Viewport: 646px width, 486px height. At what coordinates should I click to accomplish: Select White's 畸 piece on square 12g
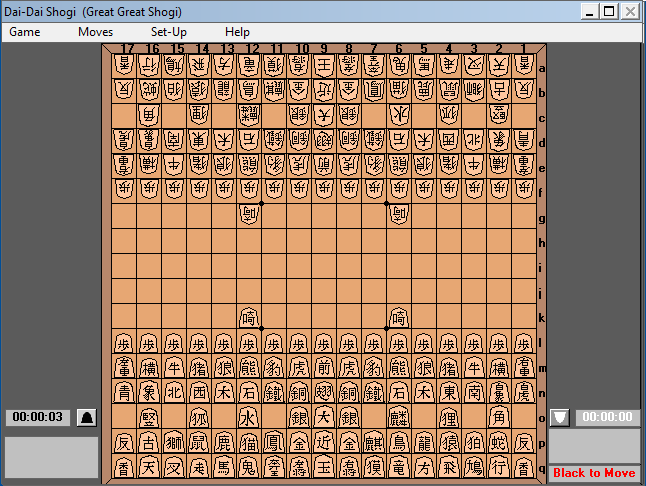(249, 215)
